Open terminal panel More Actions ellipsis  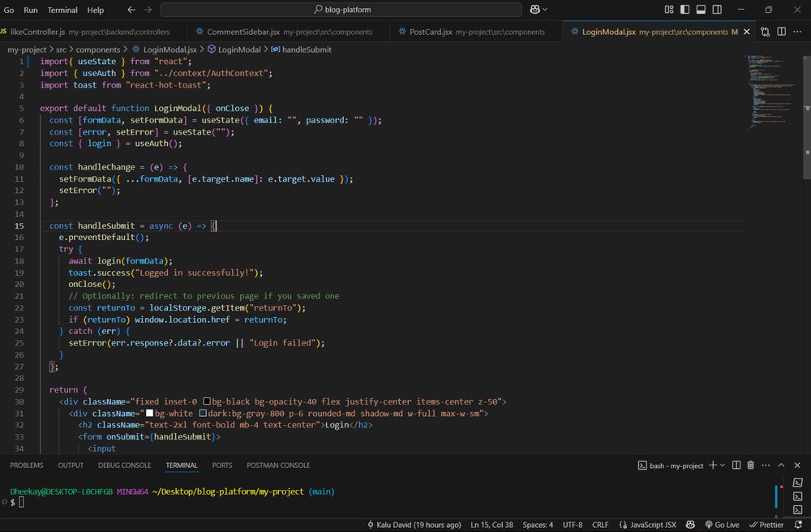(x=766, y=465)
